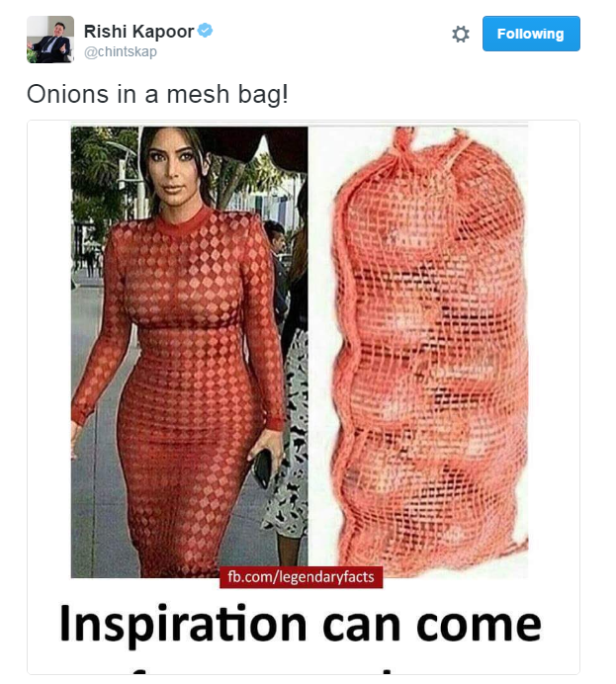
Task: Click the black clutch in the woman's hand
Action: [x=264, y=469]
